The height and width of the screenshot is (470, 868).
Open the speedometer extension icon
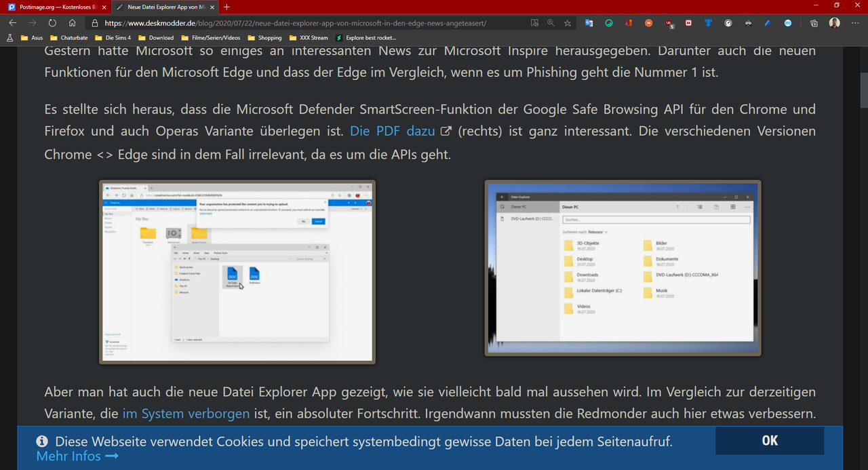[728, 22]
